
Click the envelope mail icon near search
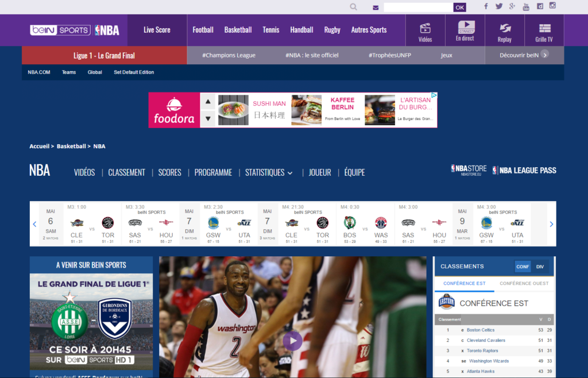coord(375,7)
